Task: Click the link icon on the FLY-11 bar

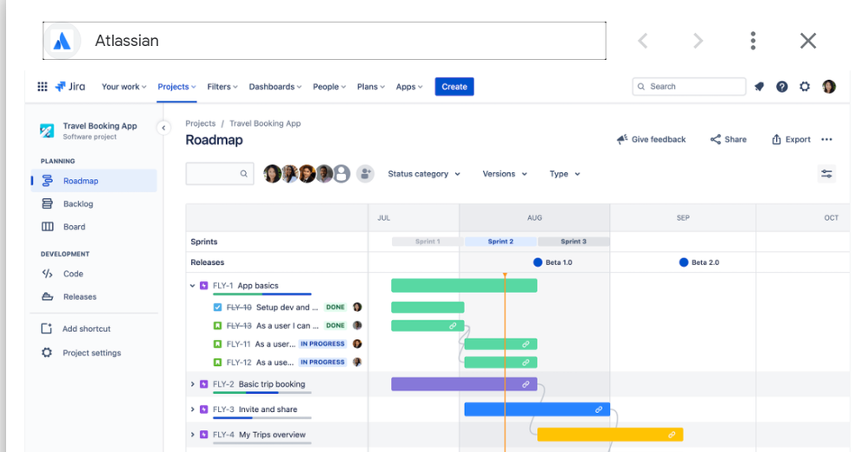Action: tap(526, 344)
